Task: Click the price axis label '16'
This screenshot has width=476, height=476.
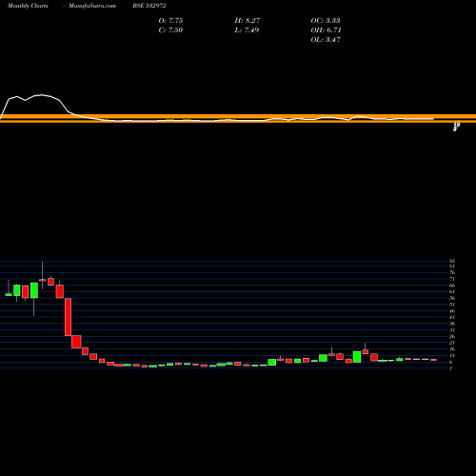Action: (x=452, y=349)
